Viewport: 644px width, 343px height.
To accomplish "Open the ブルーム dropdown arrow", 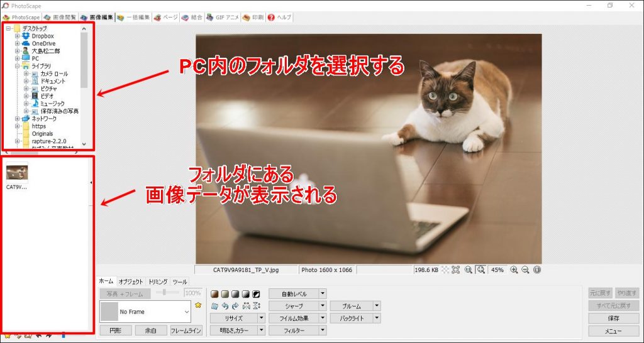I will 377,306.
